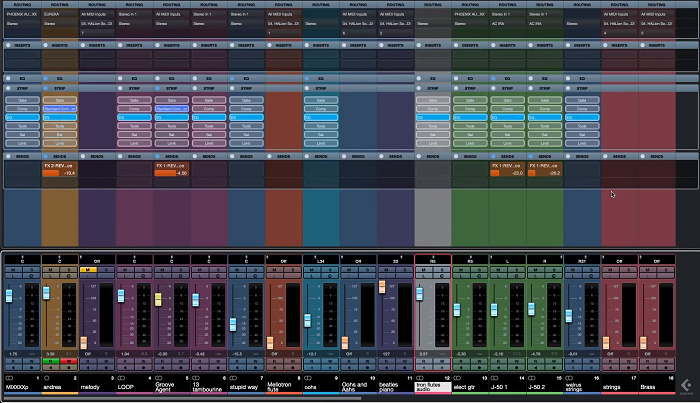This screenshot has height=403, width=700.
Task: Click SENDS header on strings channel
Action: coord(620,156)
